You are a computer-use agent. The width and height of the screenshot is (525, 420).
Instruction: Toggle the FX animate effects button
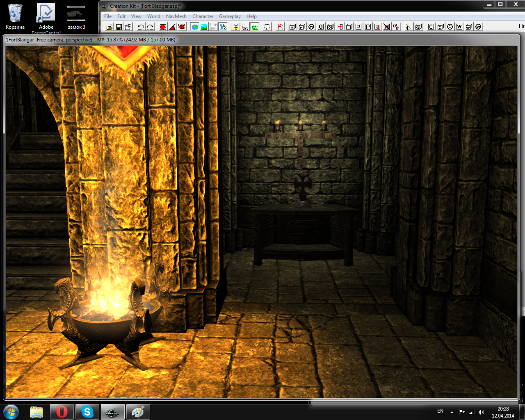coord(223,27)
